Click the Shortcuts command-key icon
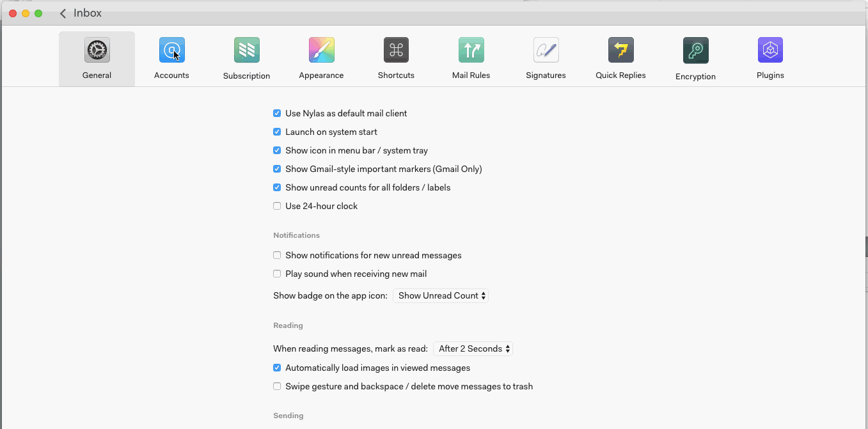Viewport: 868px width, 429px height. [x=396, y=51]
